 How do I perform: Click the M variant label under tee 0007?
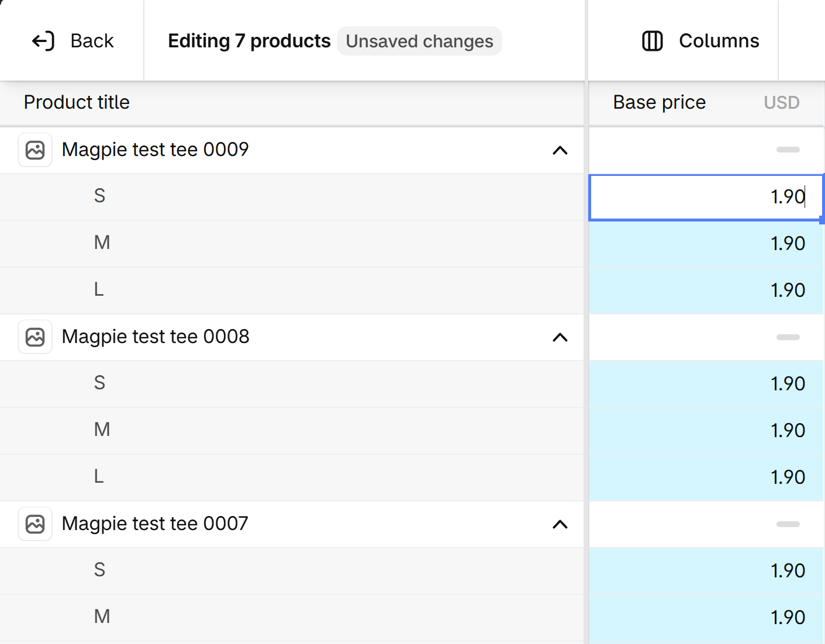pos(102,617)
